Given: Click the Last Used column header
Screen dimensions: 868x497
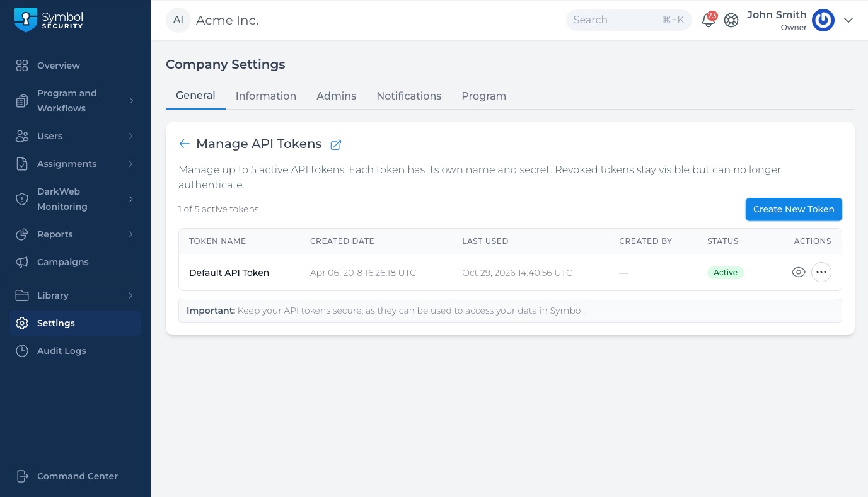Looking at the screenshot, I should coord(485,241).
